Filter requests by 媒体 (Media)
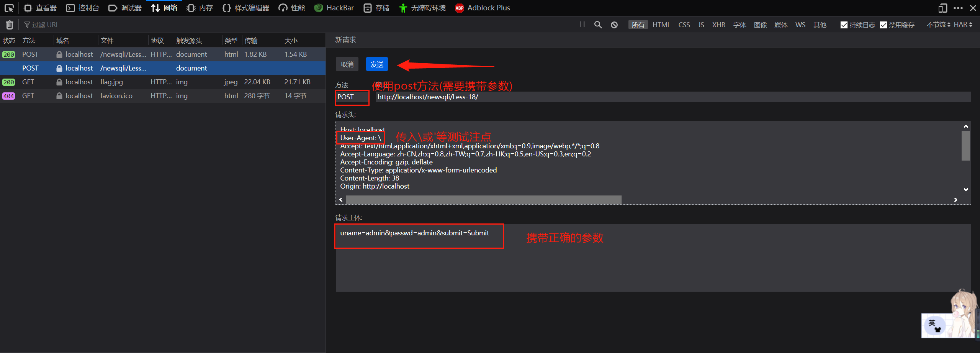The width and height of the screenshot is (980, 353). click(781, 25)
